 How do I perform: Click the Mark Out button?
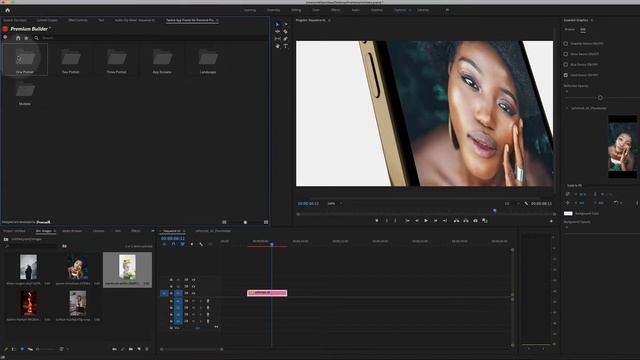[x=395, y=221]
